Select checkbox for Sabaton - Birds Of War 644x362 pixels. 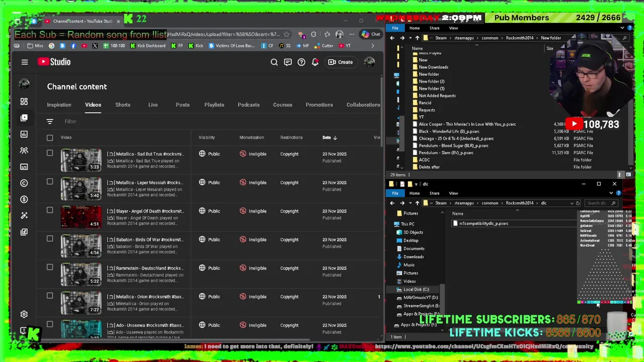coord(50,239)
